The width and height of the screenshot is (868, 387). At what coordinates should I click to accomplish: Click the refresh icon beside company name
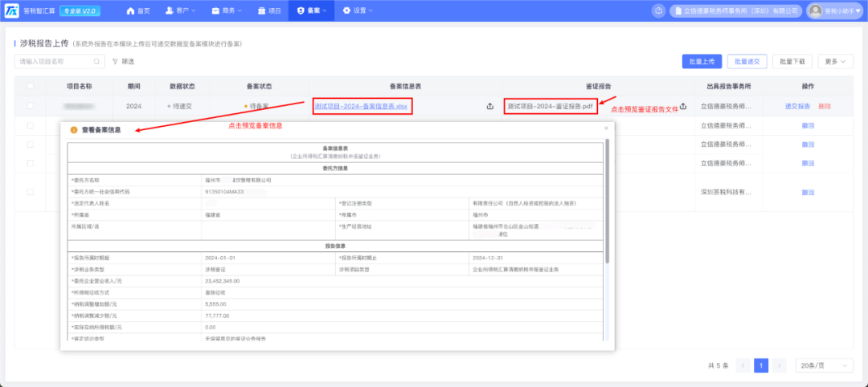pyautogui.click(x=659, y=10)
